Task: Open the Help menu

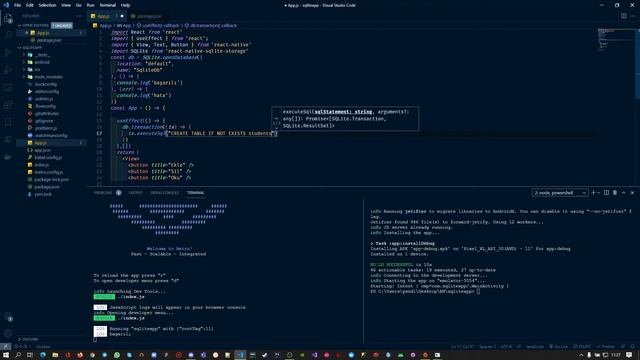Action: click(125, 5)
